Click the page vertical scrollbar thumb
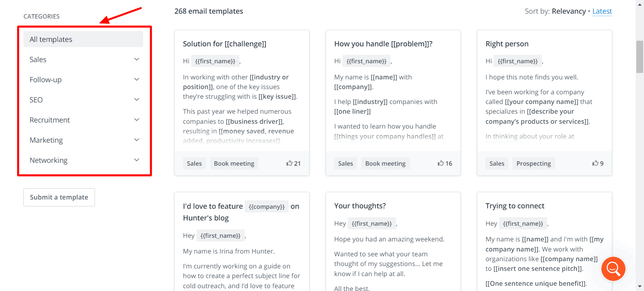This screenshot has height=291, width=644. 640,56
